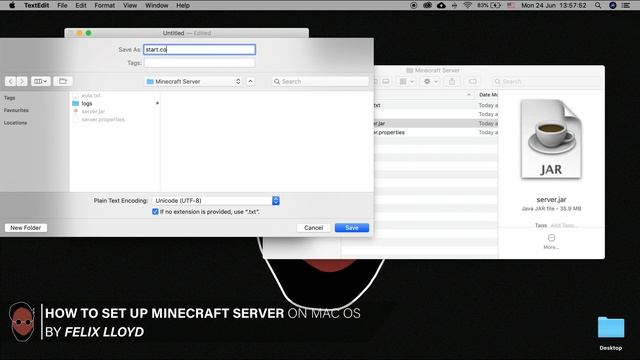
Task: Click the group/new folder toolbar icon
Action: [x=62, y=81]
